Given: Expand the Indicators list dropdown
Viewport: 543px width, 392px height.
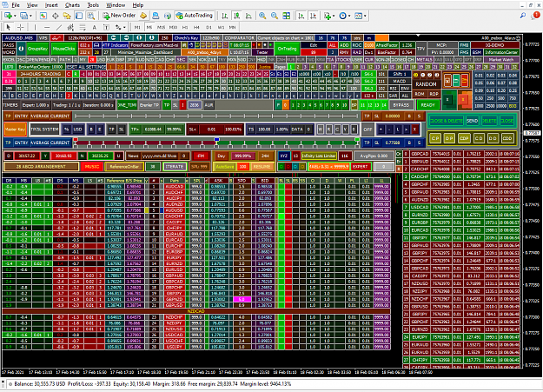Looking at the screenshot, I should (334, 16).
